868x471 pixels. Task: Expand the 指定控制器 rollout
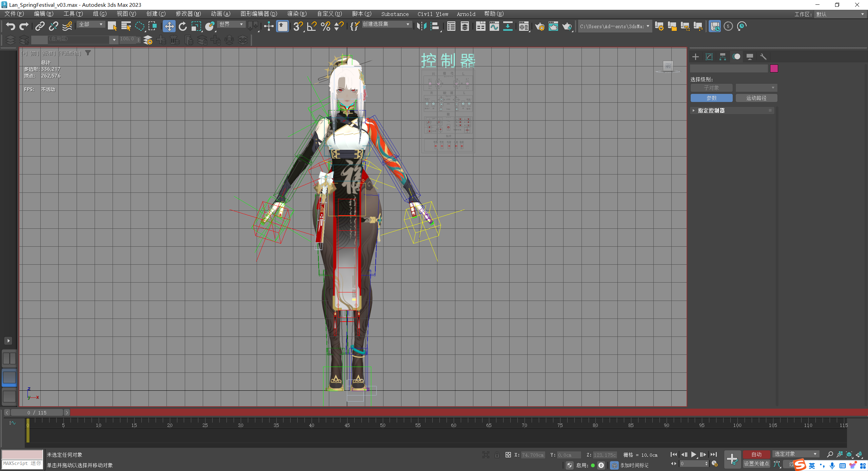tap(732, 110)
